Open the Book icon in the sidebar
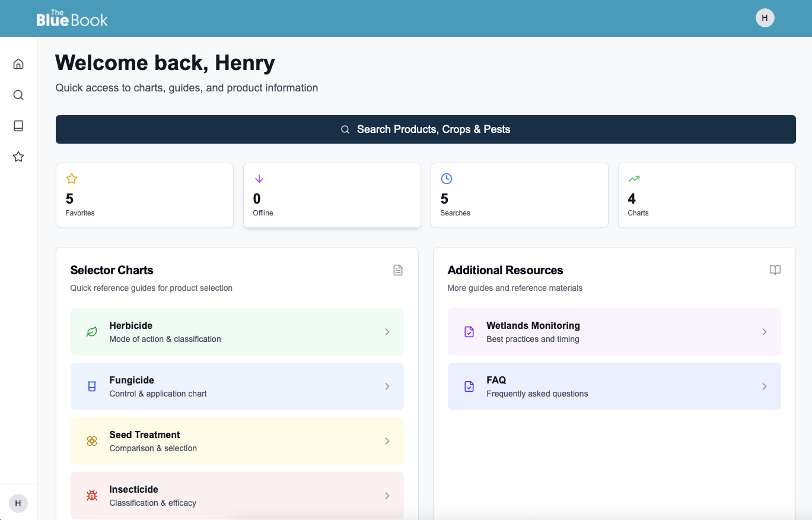Viewport: 812px width, 520px height. [x=18, y=125]
